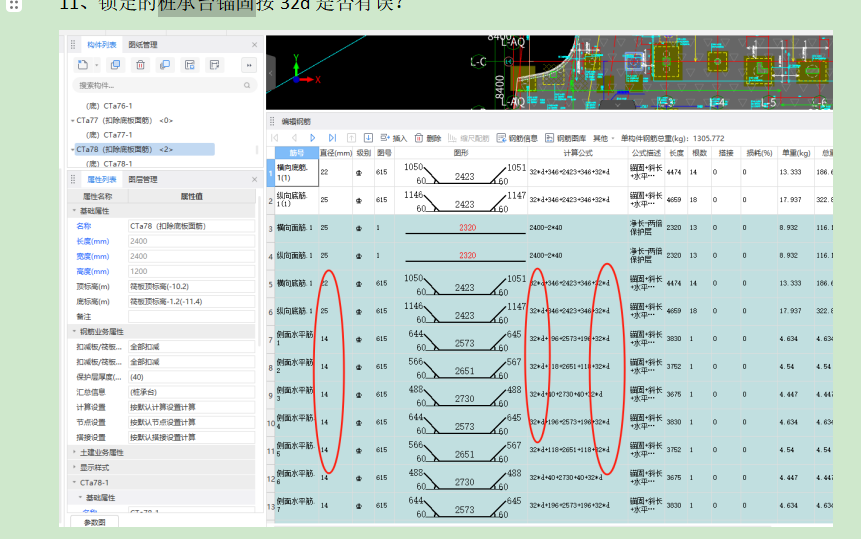Click the 计算设置 value field

coord(192,407)
